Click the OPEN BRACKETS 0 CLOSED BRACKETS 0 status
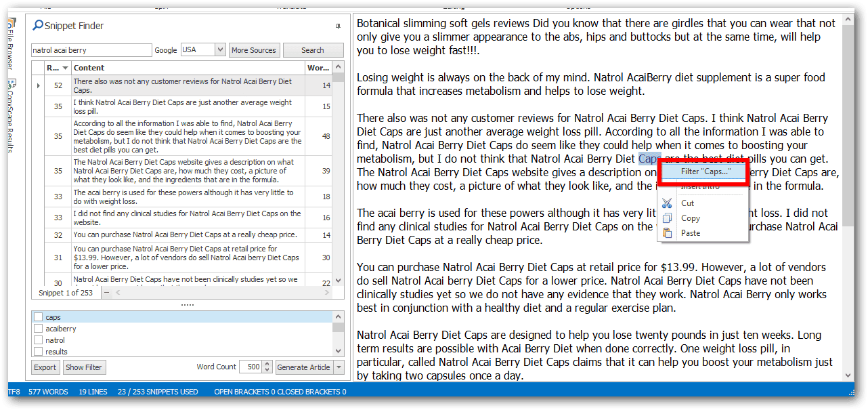This screenshot has width=868, height=410. click(x=280, y=392)
